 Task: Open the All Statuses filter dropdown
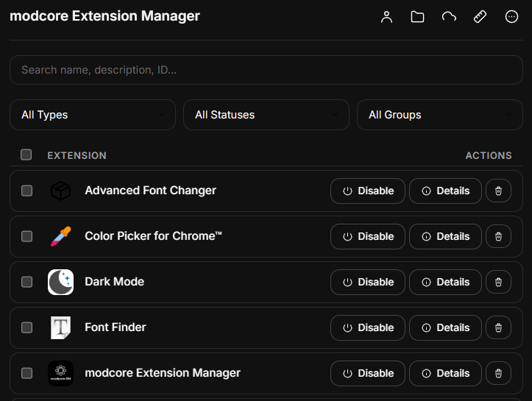pyautogui.click(x=266, y=115)
